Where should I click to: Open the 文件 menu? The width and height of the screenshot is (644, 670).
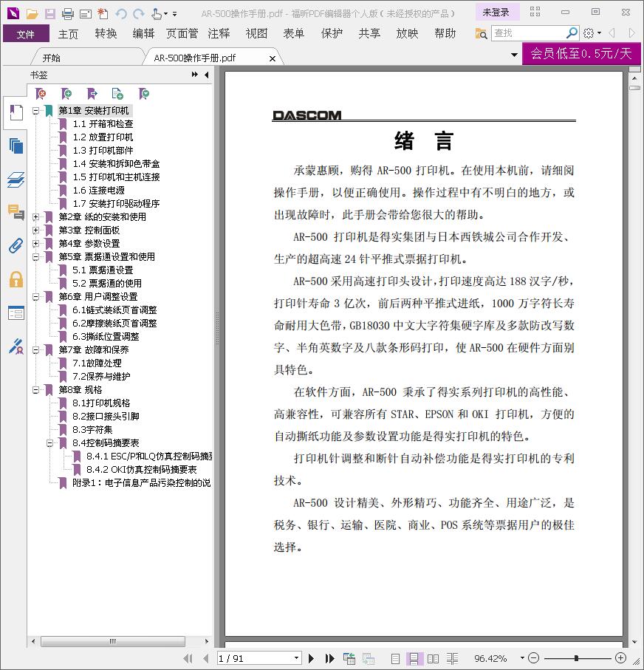pos(26,34)
